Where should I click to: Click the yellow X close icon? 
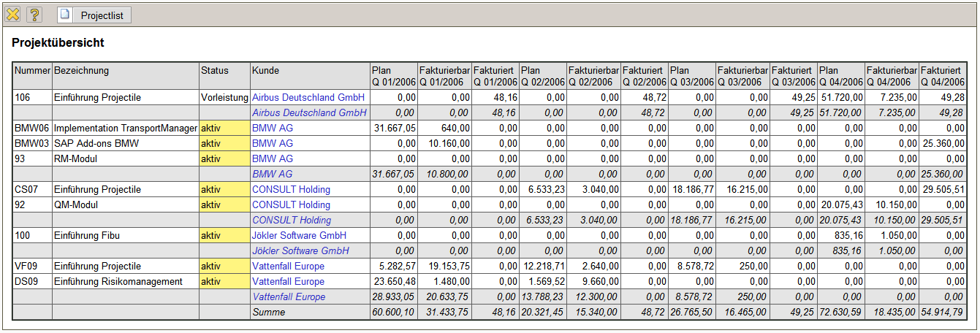(x=12, y=14)
